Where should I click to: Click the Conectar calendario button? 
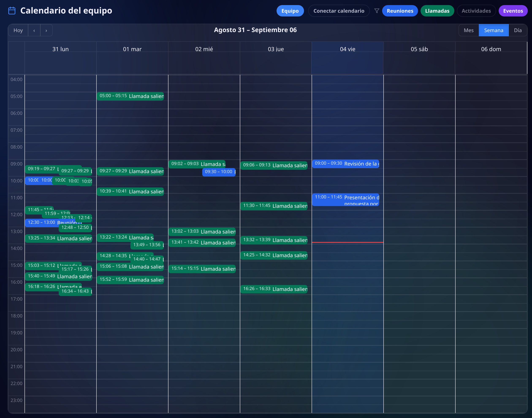coord(339,11)
